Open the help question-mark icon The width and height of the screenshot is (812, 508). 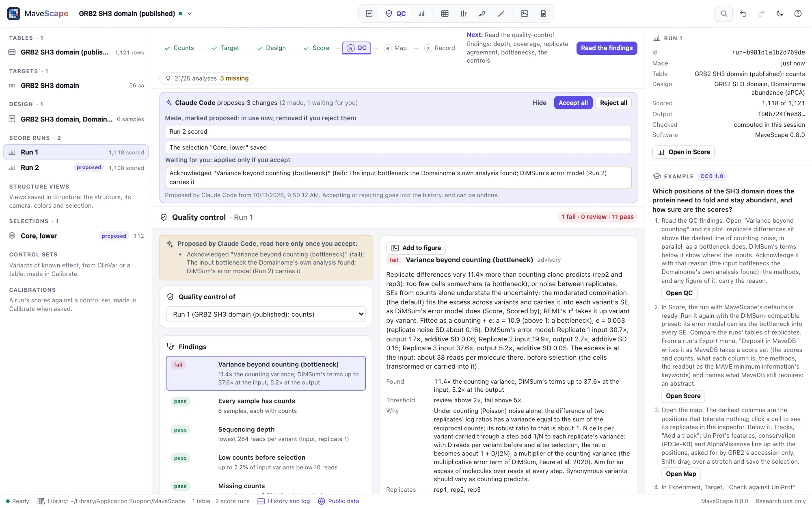798,13
